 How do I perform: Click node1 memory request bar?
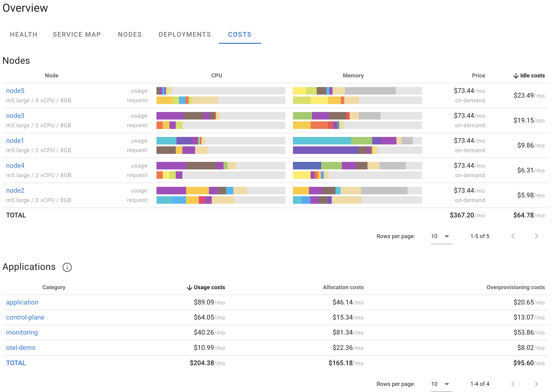coord(357,150)
